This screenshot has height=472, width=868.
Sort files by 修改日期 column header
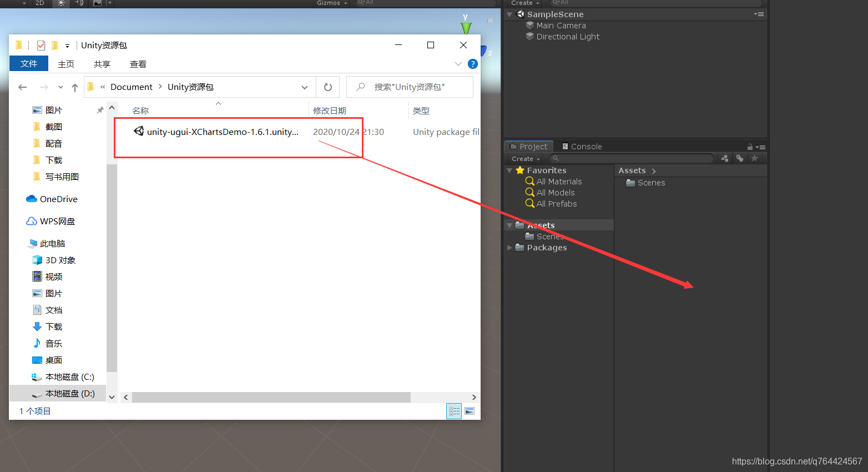point(330,111)
